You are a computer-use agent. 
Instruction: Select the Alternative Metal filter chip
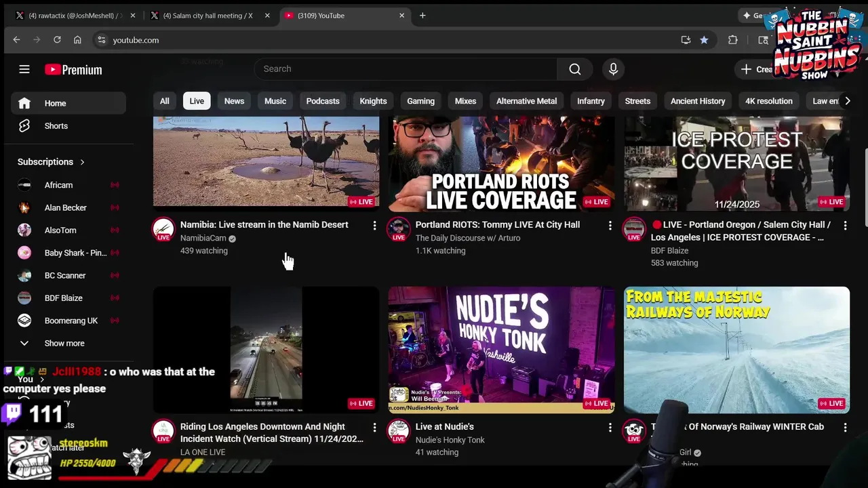pyautogui.click(x=526, y=101)
